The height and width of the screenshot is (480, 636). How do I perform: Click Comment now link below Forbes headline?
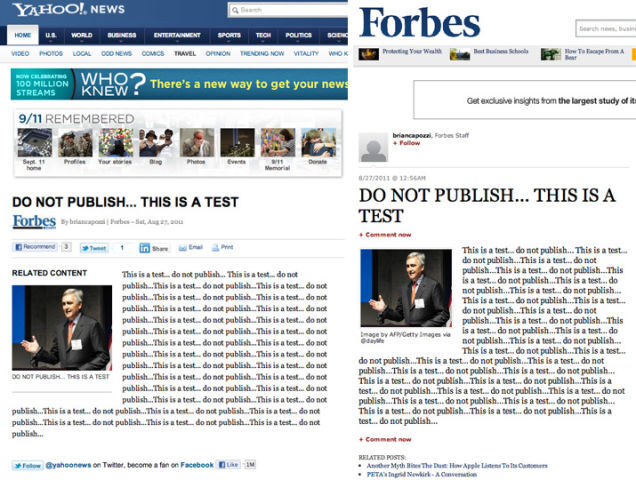coord(385,234)
